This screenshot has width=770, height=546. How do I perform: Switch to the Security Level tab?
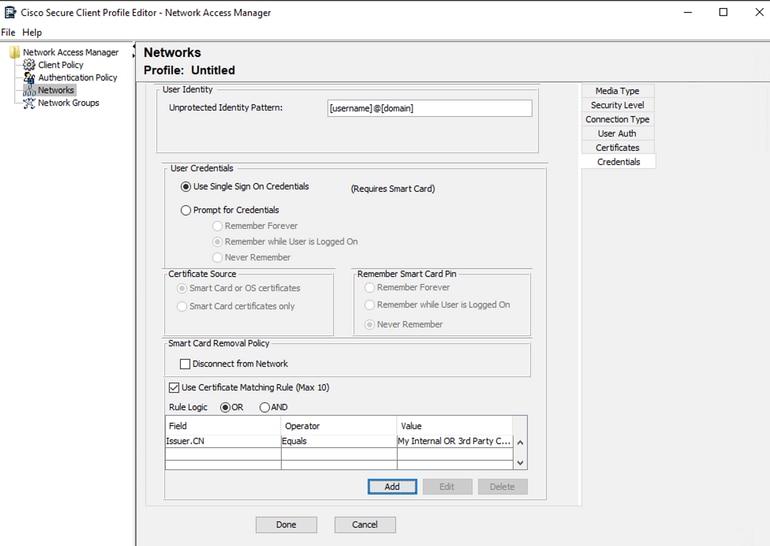(x=618, y=105)
